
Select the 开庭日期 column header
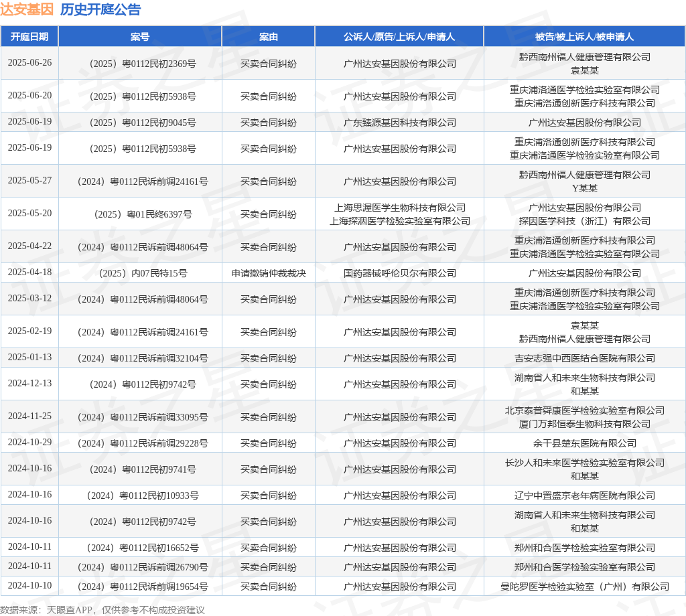click(29, 37)
